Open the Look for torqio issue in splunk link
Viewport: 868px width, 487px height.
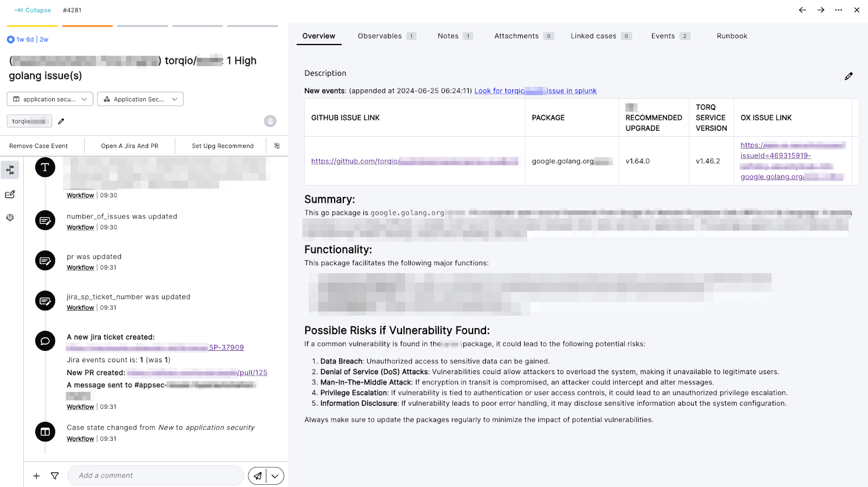click(x=535, y=91)
